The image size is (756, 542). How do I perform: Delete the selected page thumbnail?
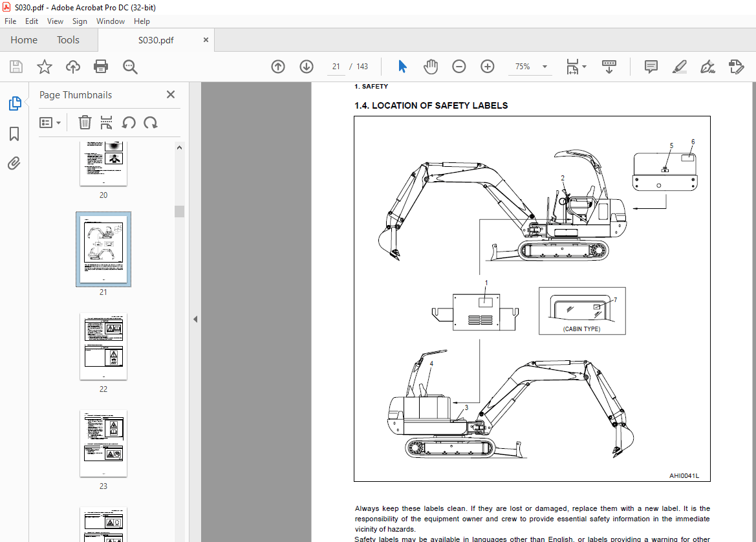(85, 122)
